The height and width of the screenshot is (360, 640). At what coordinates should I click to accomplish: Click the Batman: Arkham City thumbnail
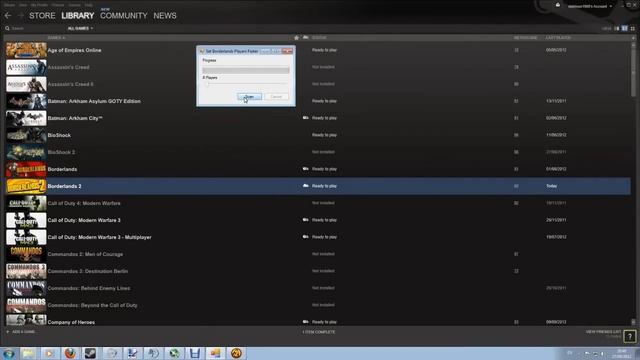[x=26, y=118]
